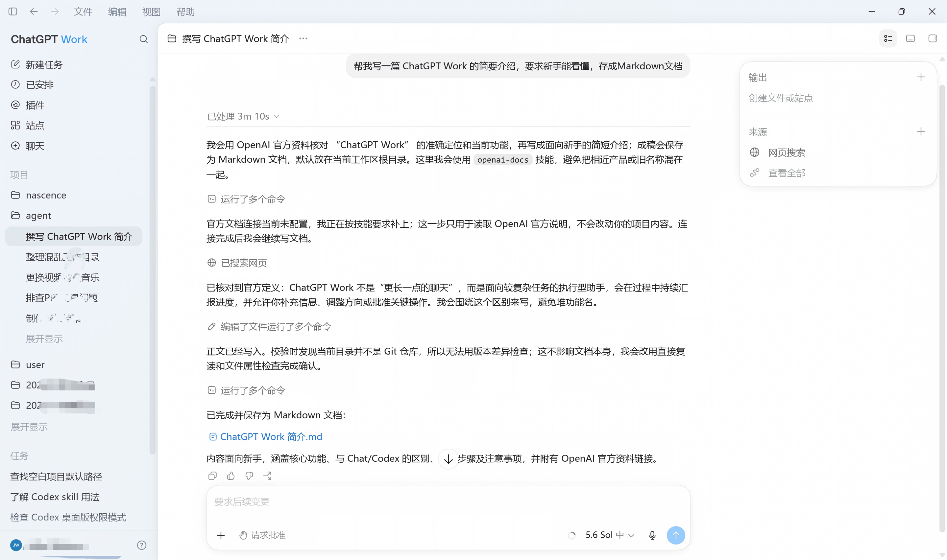Click the spinner icon beside the model name

(572, 535)
